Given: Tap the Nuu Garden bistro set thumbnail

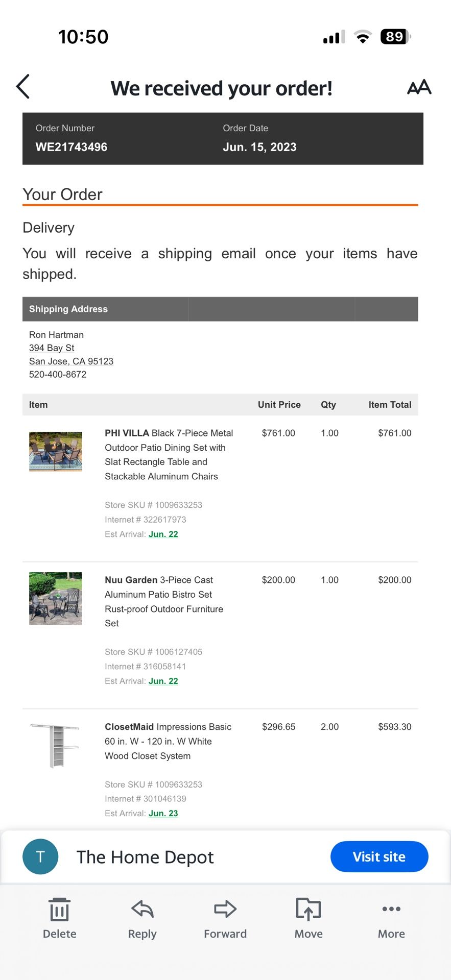Looking at the screenshot, I should (x=56, y=598).
